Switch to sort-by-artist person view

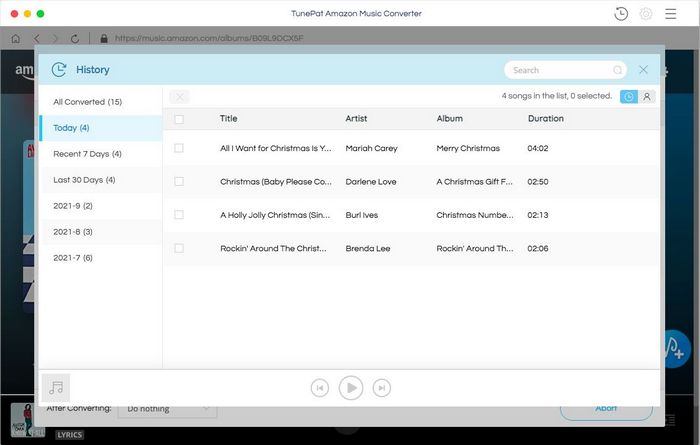(646, 96)
